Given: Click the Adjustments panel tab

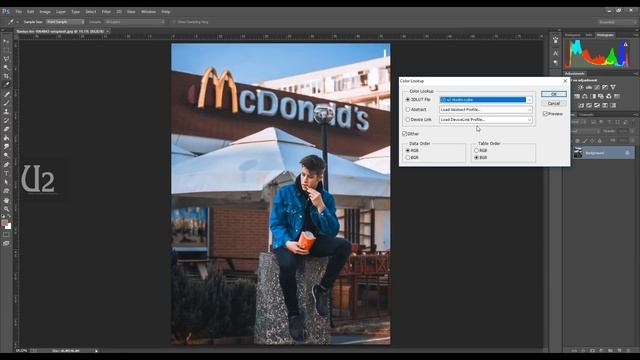Looking at the screenshot, I should (x=575, y=74).
